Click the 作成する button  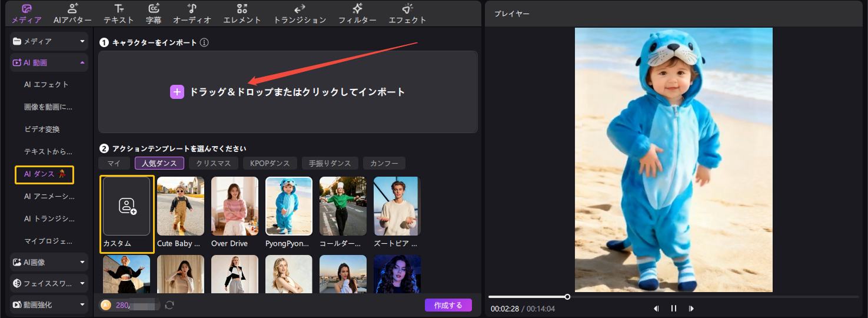pyautogui.click(x=448, y=305)
